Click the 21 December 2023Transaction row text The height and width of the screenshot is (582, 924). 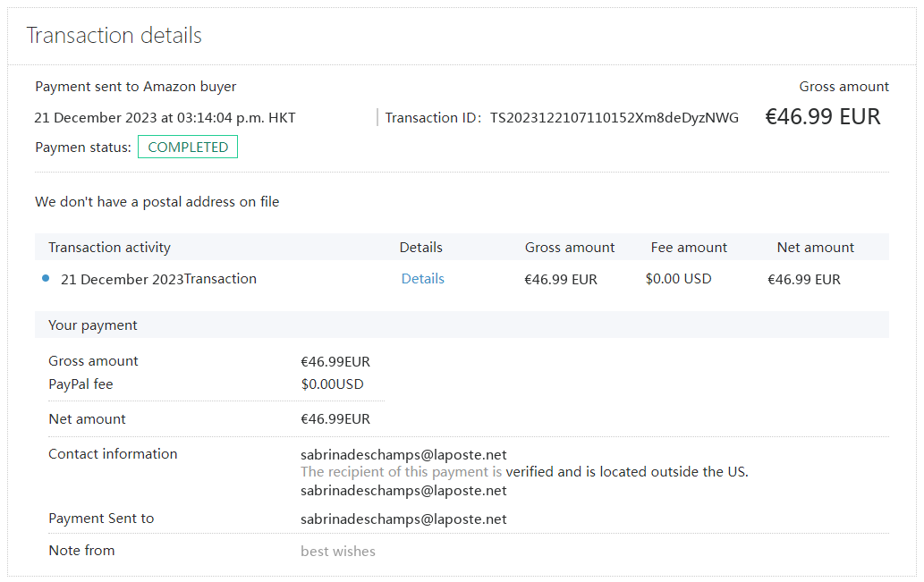(158, 279)
